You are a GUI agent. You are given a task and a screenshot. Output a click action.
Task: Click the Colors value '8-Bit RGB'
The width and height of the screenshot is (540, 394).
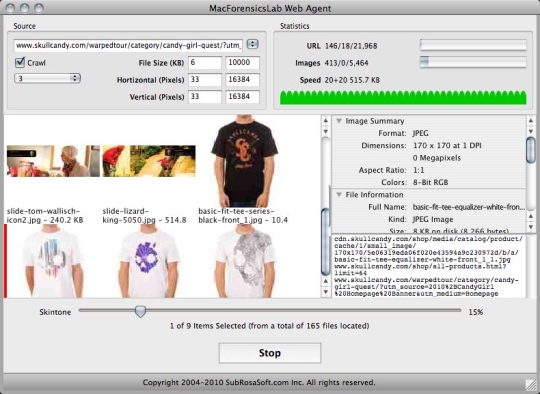pyautogui.click(x=430, y=182)
